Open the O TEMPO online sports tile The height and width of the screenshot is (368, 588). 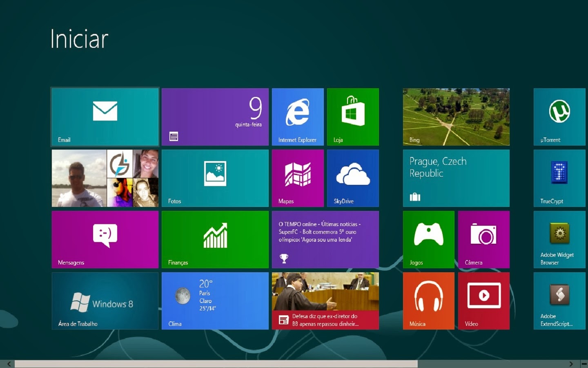[x=325, y=240]
